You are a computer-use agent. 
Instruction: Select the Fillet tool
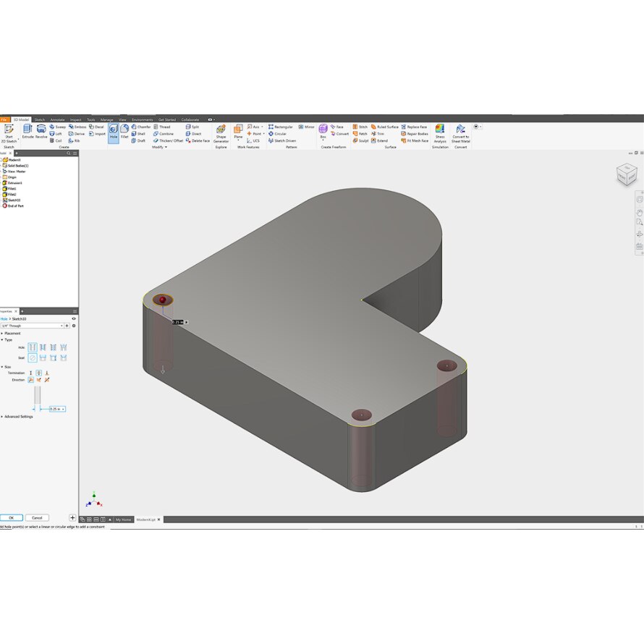click(x=124, y=132)
